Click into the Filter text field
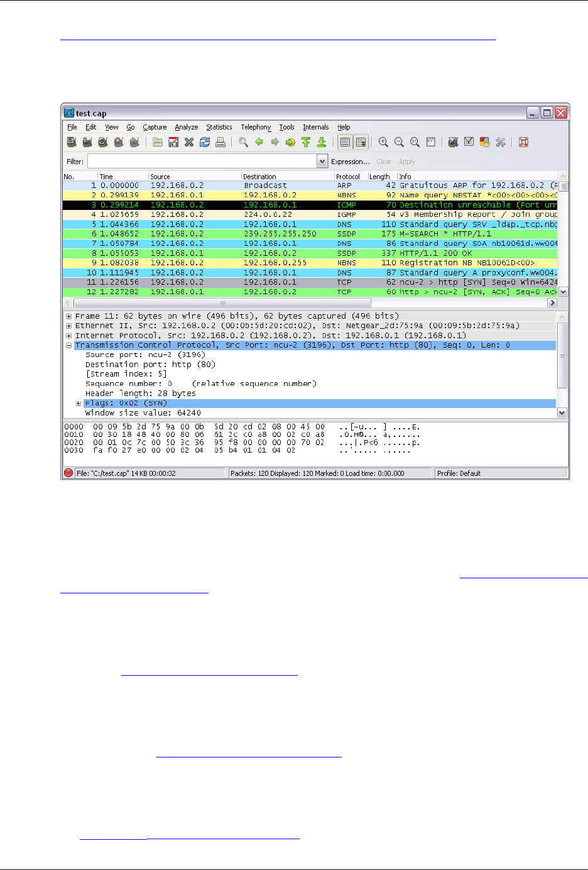Image resolution: width=588 pixels, height=870 pixels. pos(202,162)
